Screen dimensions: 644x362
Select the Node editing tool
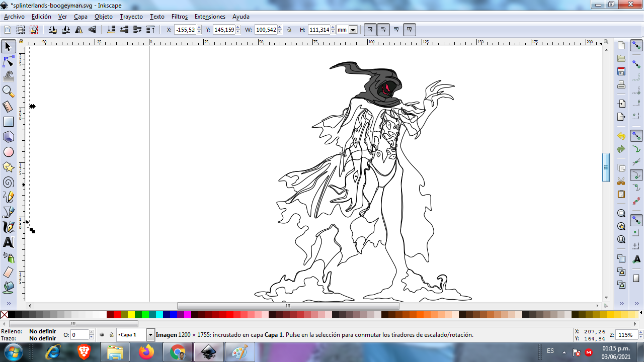coord(8,61)
